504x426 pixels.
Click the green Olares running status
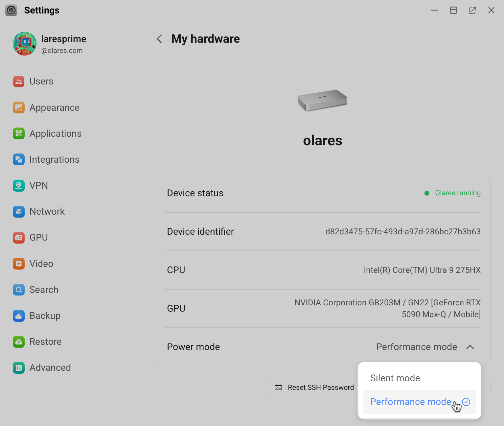[x=458, y=193]
